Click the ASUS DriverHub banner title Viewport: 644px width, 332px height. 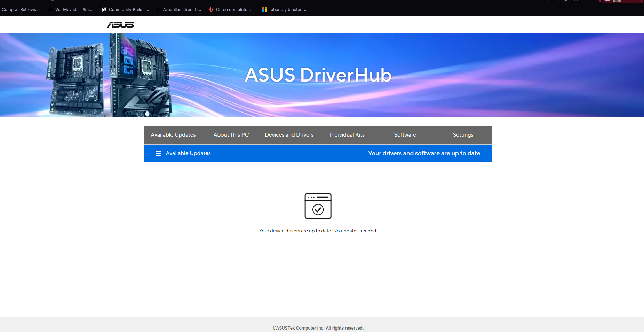point(318,75)
